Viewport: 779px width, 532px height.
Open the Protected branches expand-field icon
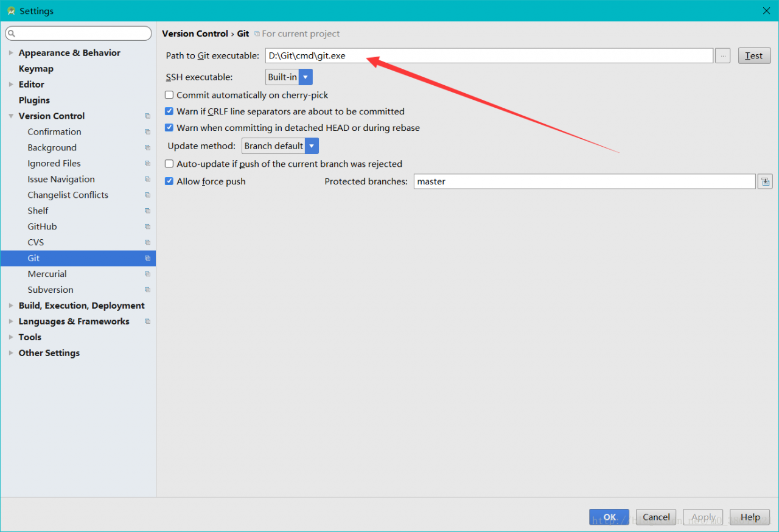pyautogui.click(x=765, y=181)
